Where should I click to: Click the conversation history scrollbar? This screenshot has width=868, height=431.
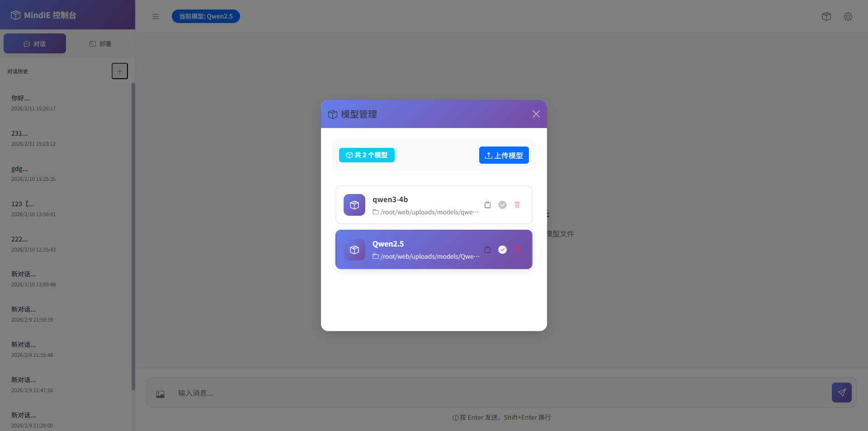pos(133,236)
